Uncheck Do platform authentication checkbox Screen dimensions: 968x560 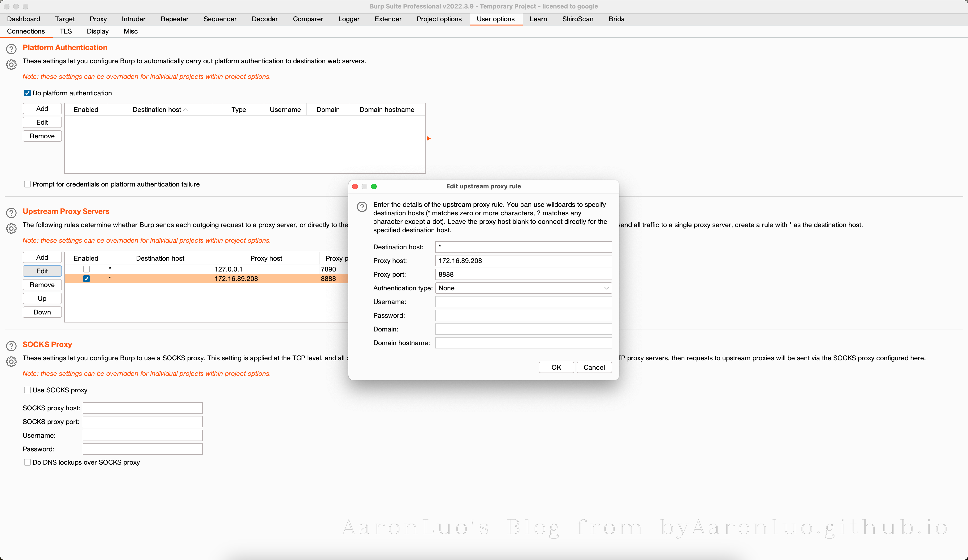click(27, 93)
